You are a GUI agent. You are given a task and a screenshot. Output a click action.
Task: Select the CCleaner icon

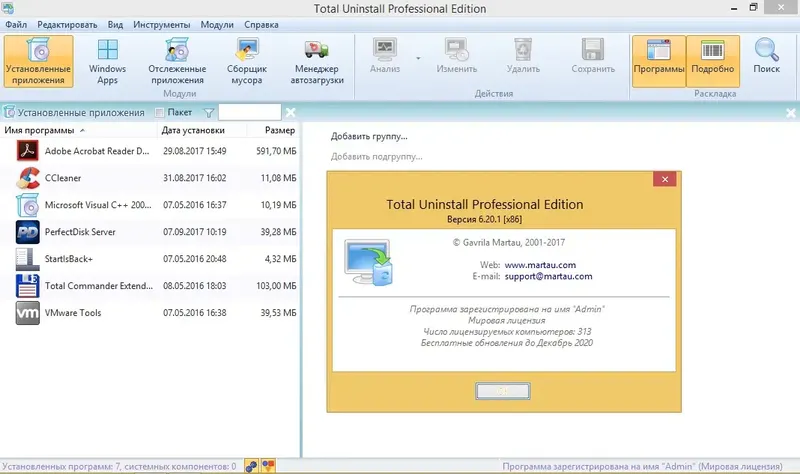tap(28, 178)
